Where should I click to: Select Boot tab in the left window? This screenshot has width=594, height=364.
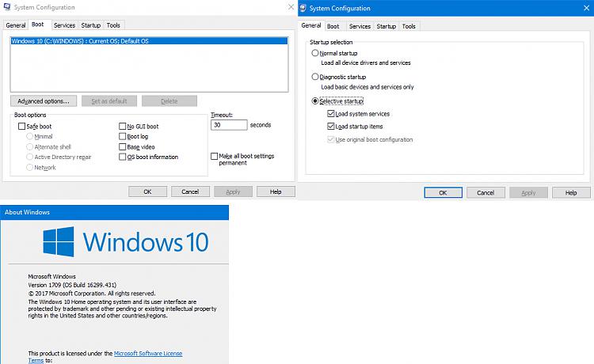tap(38, 25)
